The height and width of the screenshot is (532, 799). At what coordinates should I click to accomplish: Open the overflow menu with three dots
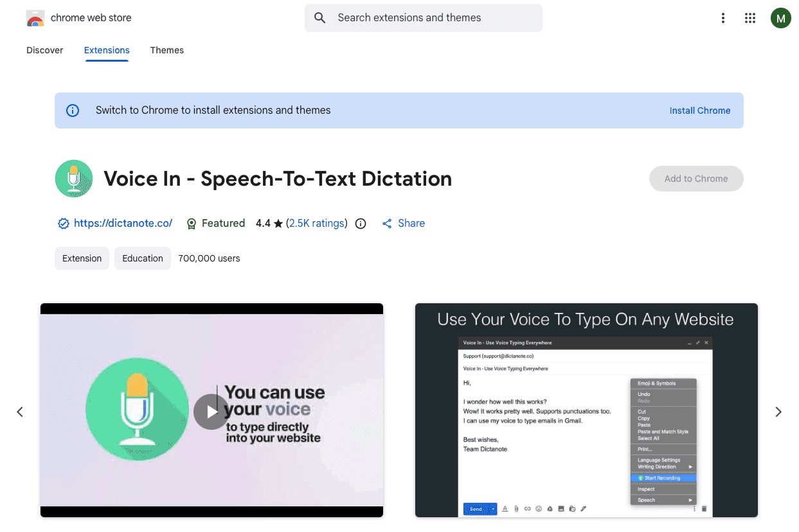tap(723, 18)
